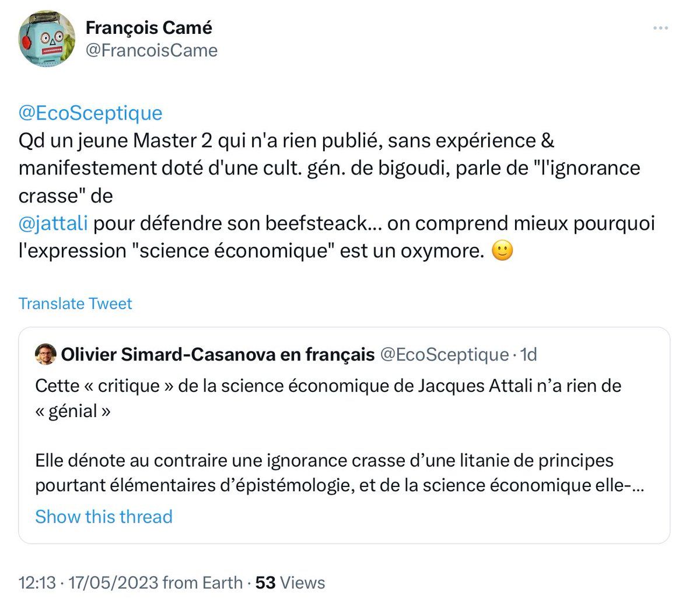Click Show this thread

tap(104, 517)
